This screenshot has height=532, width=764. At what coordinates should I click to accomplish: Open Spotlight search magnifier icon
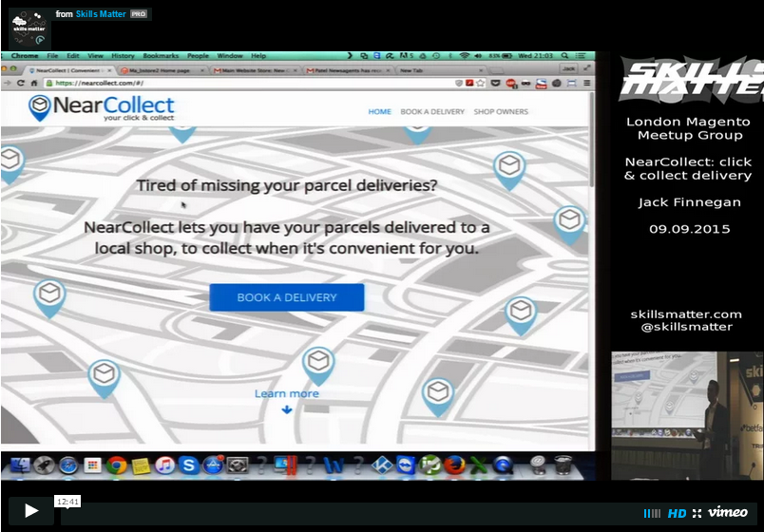tap(564, 55)
